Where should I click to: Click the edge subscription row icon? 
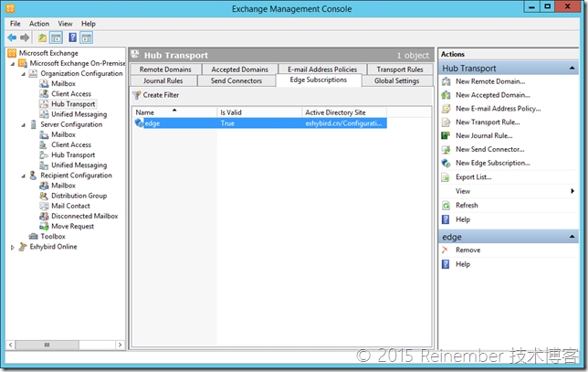pyautogui.click(x=139, y=122)
